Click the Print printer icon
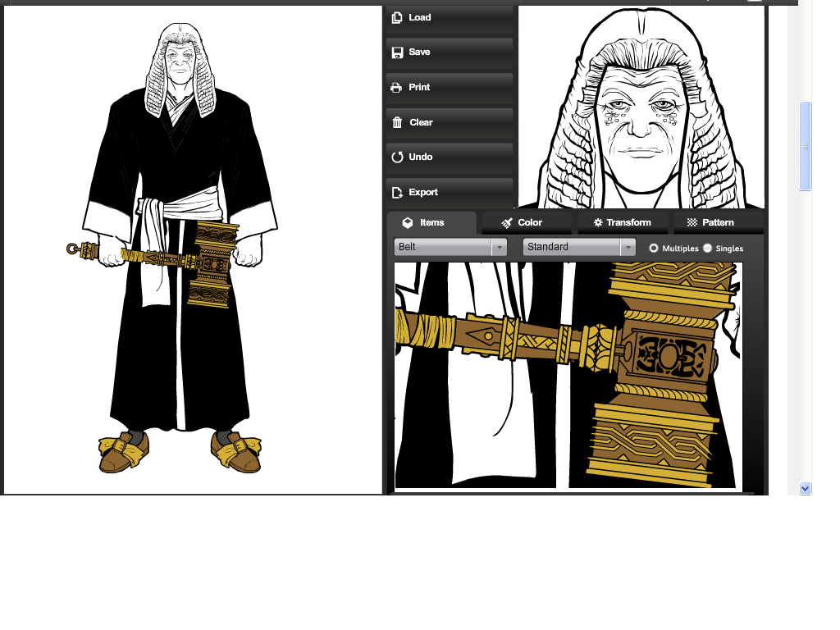The image size is (840, 630). click(x=397, y=88)
